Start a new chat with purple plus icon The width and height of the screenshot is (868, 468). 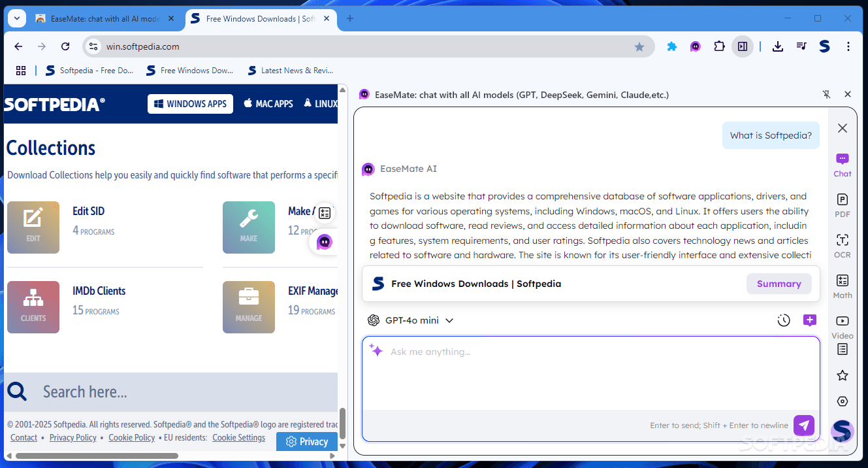pyautogui.click(x=810, y=320)
